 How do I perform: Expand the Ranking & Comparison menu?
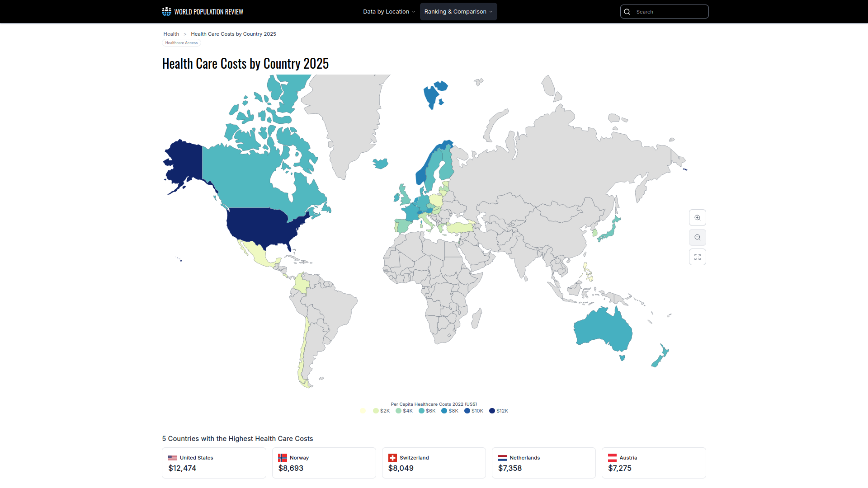pos(458,12)
